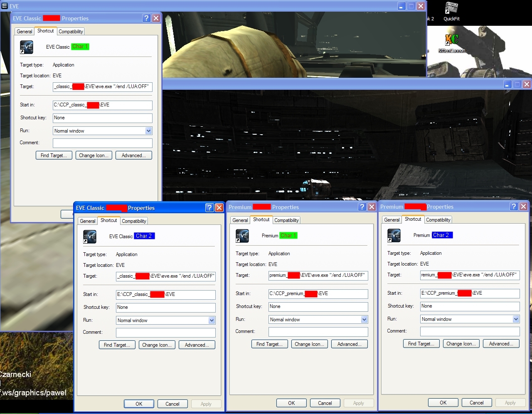Click Find Target in Classic Char 2 dialog

pyautogui.click(x=117, y=345)
